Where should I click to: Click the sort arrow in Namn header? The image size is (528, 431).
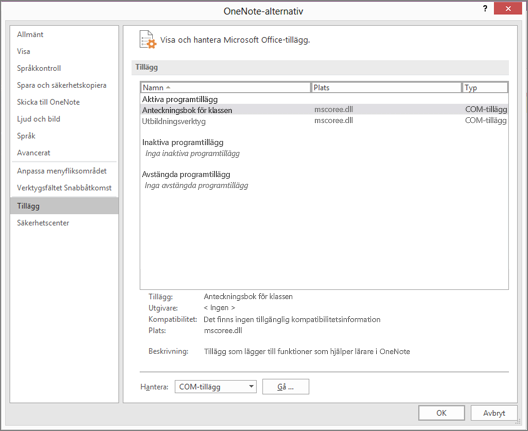click(x=168, y=88)
